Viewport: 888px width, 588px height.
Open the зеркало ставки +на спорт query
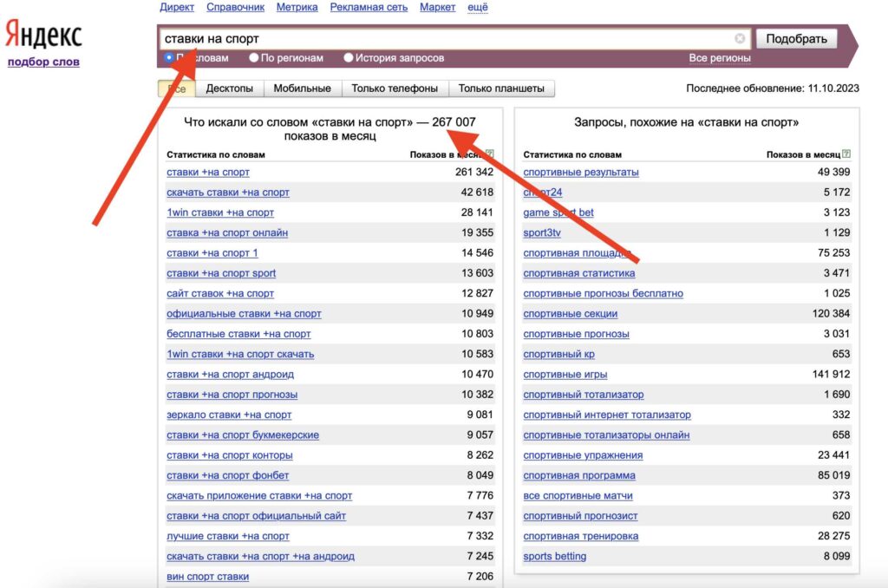pos(229,415)
